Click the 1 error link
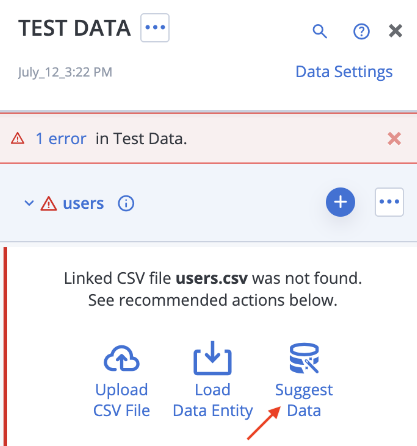 tap(61, 139)
